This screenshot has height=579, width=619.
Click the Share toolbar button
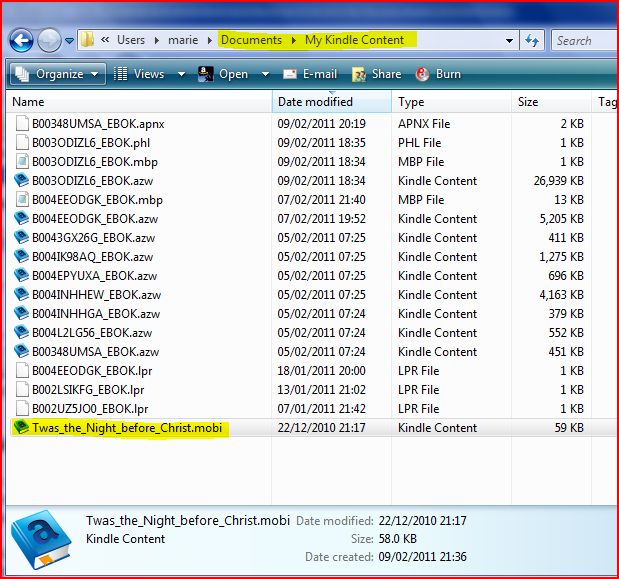(376, 74)
